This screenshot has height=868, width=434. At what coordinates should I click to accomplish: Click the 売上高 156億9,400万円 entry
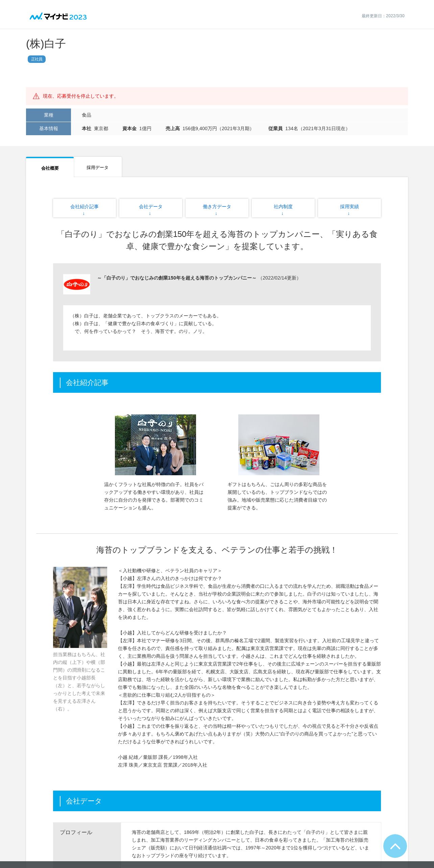click(x=210, y=128)
